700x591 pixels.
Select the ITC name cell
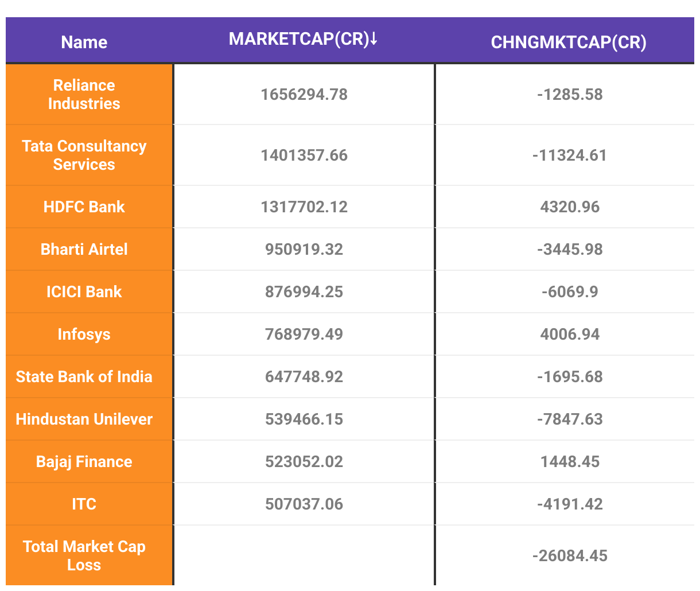84,504
